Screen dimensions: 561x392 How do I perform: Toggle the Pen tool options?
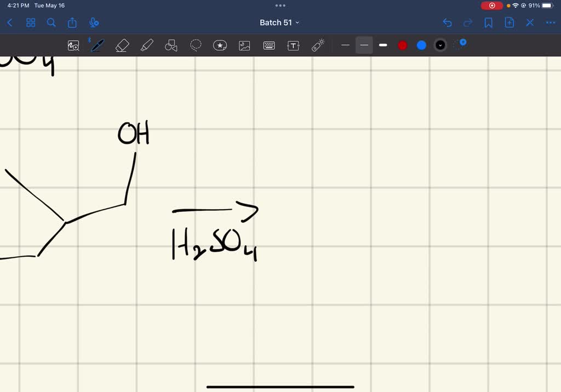[96, 45]
